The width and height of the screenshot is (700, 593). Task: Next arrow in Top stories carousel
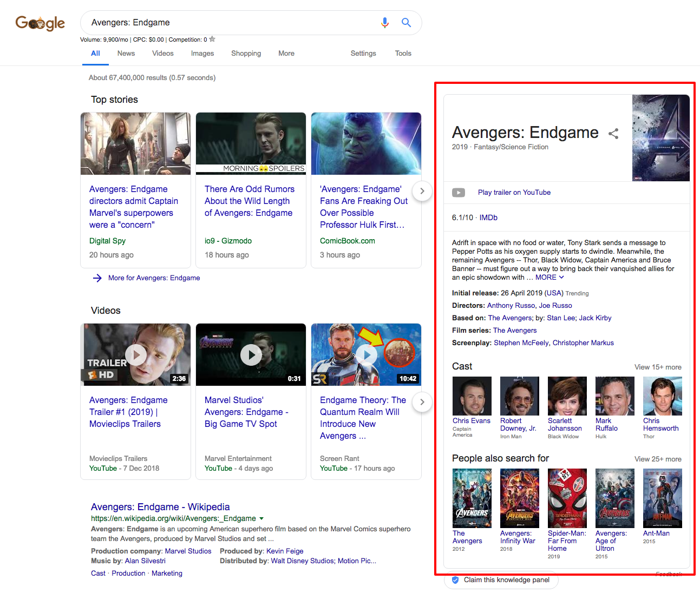pyautogui.click(x=422, y=190)
